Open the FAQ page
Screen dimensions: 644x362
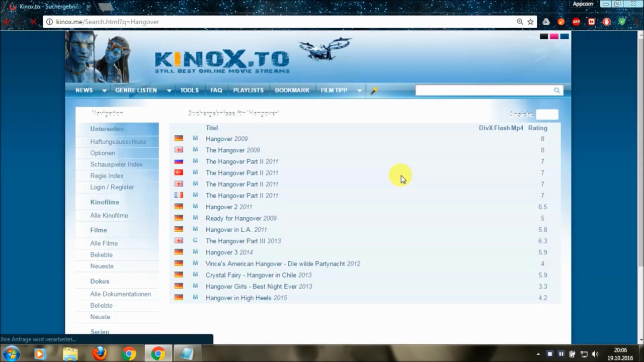216,90
